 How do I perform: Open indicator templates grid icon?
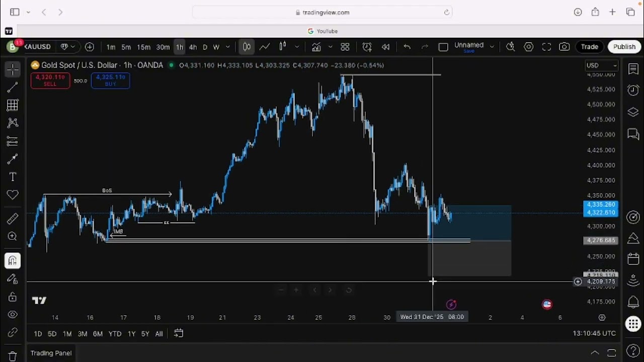click(x=345, y=47)
